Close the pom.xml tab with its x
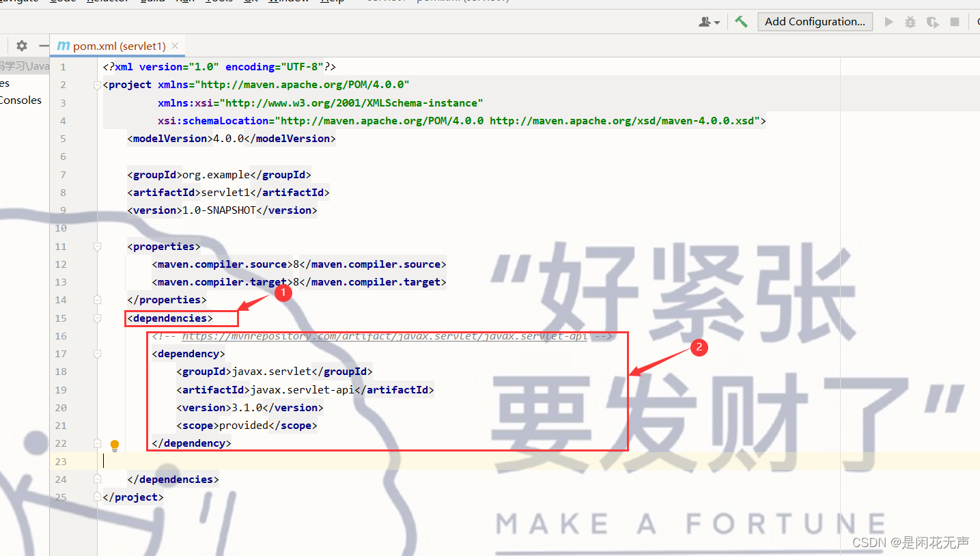 pos(175,46)
